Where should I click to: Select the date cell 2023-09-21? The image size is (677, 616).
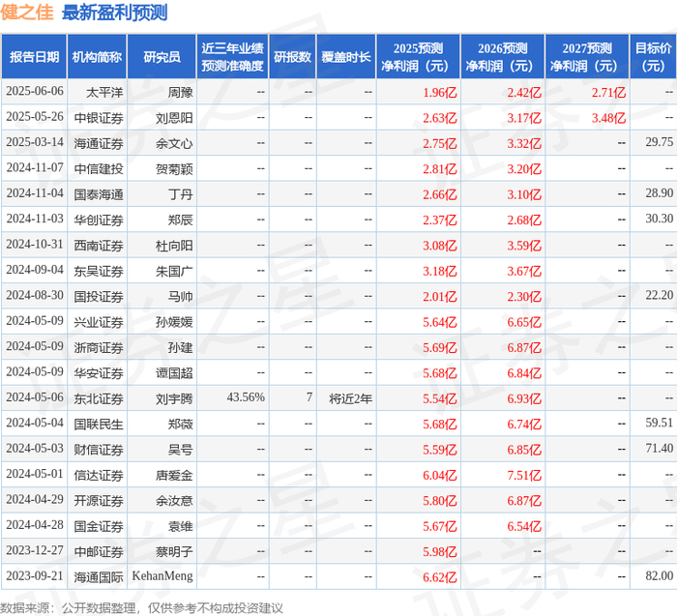(35, 575)
